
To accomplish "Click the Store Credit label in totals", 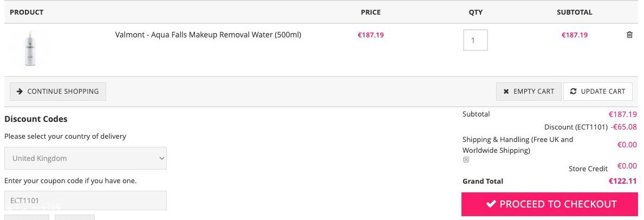I will (x=588, y=169).
